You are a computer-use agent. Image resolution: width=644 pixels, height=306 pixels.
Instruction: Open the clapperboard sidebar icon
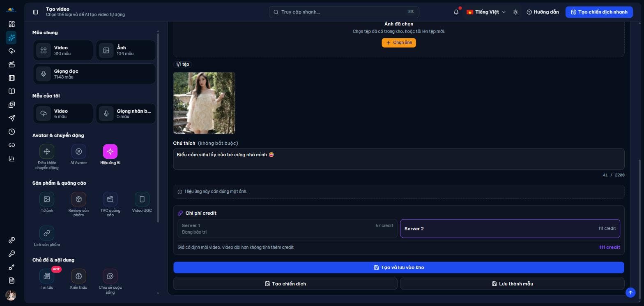[11, 65]
